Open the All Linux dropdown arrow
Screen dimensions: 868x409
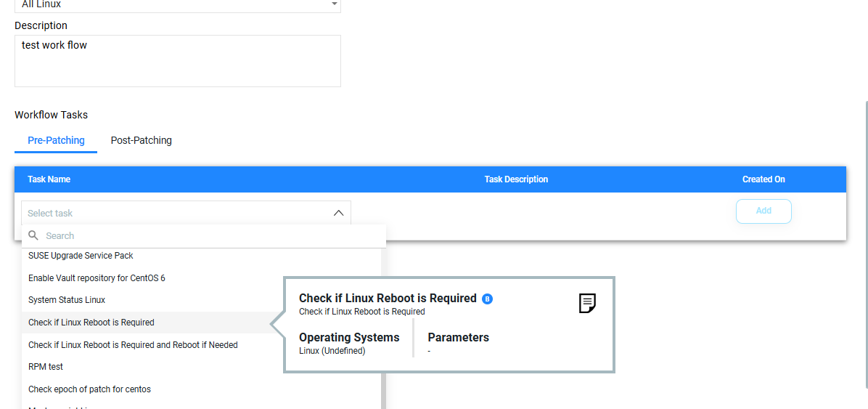click(x=334, y=4)
